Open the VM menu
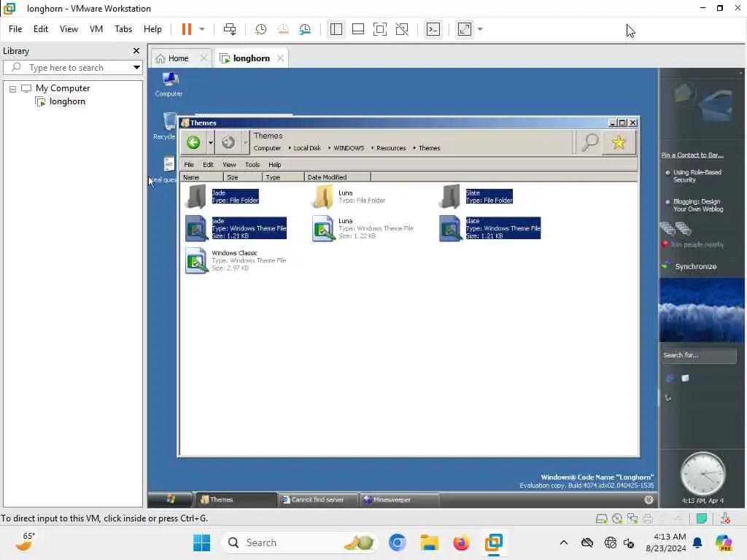 click(96, 29)
